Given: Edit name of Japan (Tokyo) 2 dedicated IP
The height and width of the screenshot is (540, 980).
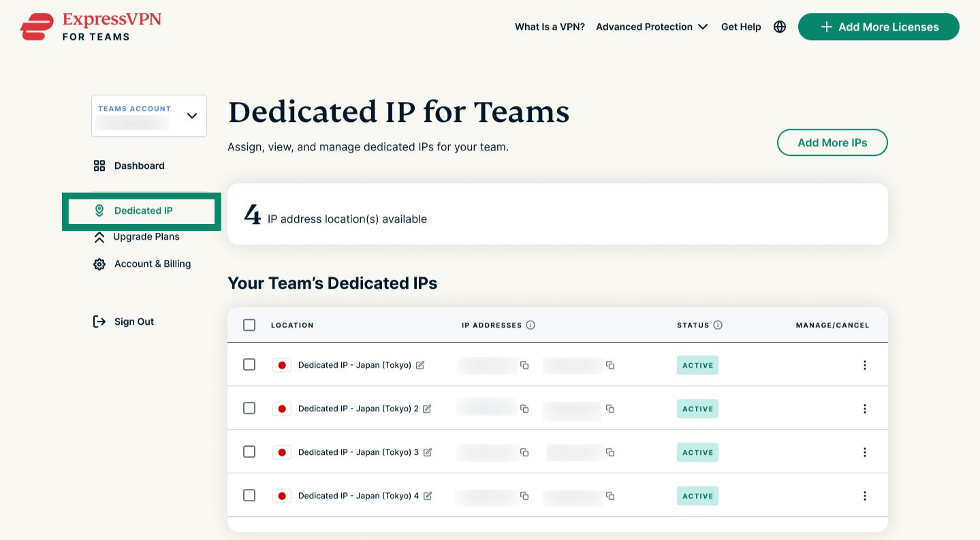Looking at the screenshot, I should point(427,409).
